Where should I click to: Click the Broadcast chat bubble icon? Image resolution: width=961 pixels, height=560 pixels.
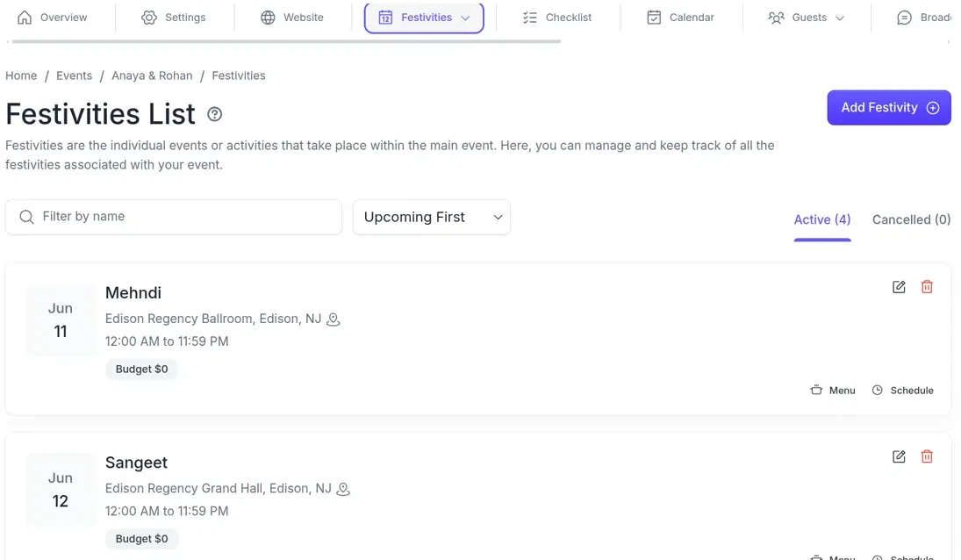[x=904, y=18]
